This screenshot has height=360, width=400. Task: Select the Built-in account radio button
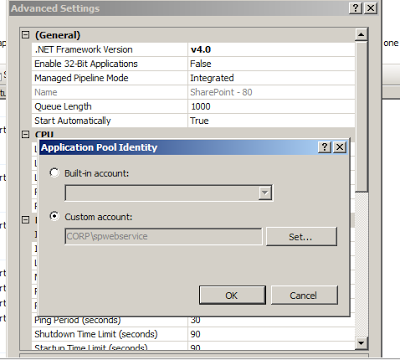coord(54,173)
